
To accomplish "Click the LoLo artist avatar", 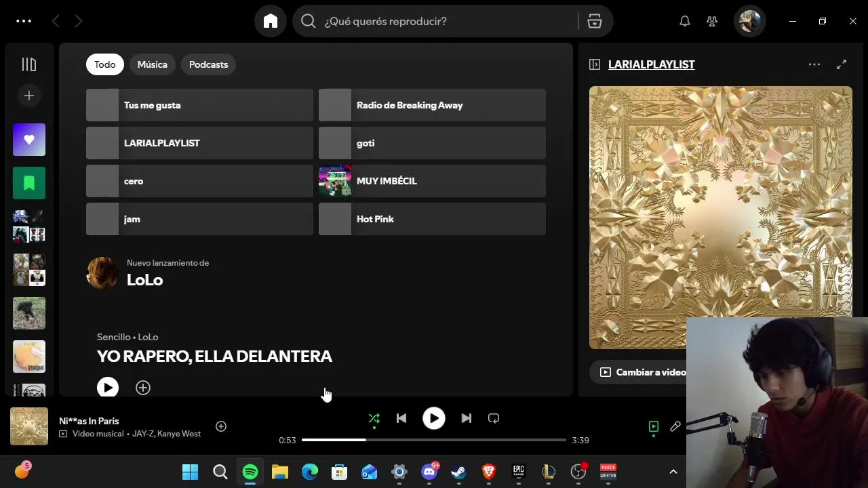I will (x=102, y=272).
